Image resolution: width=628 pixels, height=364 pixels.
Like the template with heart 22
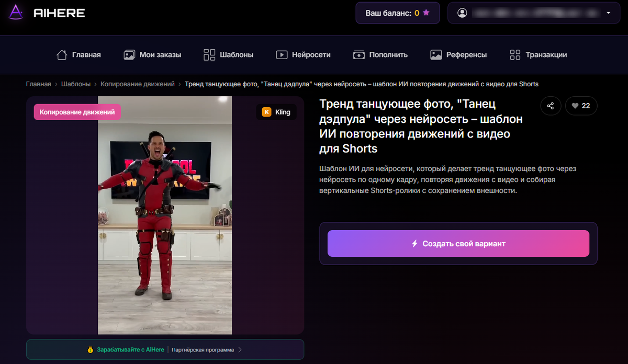click(x=581, y=106)
